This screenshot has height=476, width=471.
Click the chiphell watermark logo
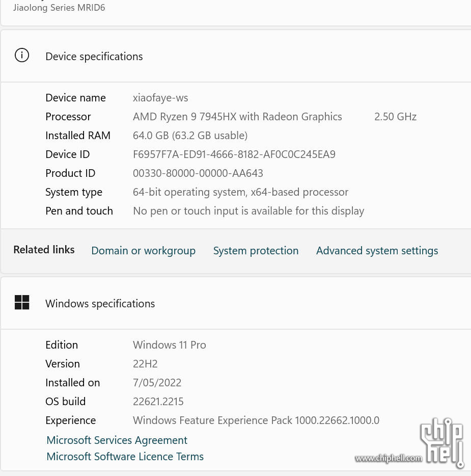pyautogui.click(x=442, y=442)
